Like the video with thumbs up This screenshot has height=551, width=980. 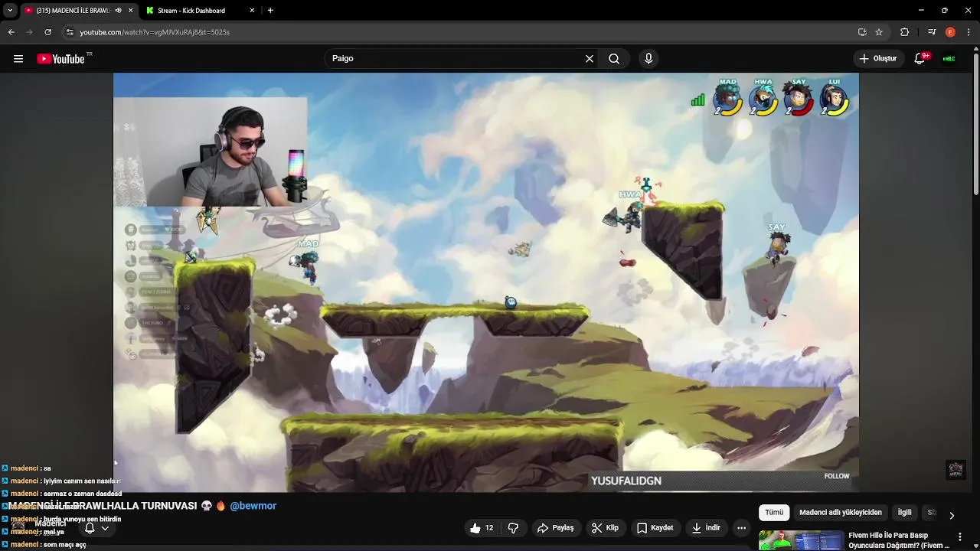(x=482, y=528)
